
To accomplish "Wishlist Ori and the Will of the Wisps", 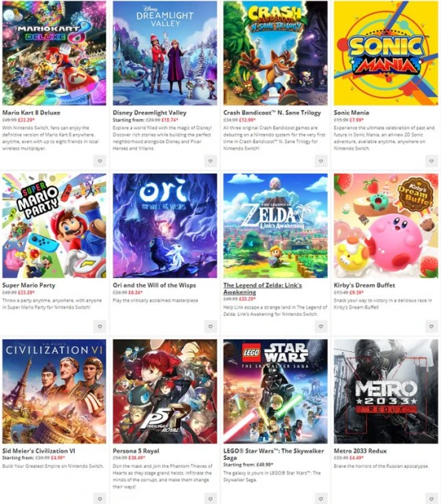I will (x=210, y=327).
